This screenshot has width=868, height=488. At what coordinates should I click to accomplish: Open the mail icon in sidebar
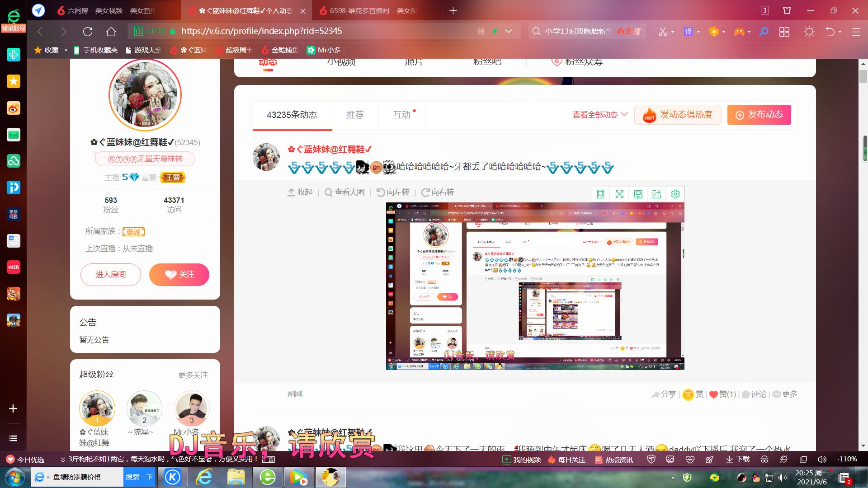pyautogui.click(x=14, y=135)
